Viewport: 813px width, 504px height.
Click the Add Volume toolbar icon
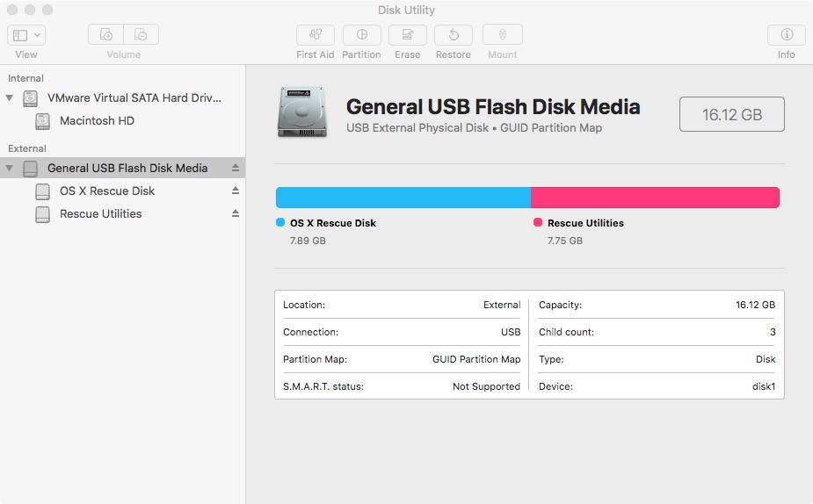(105, 35)
